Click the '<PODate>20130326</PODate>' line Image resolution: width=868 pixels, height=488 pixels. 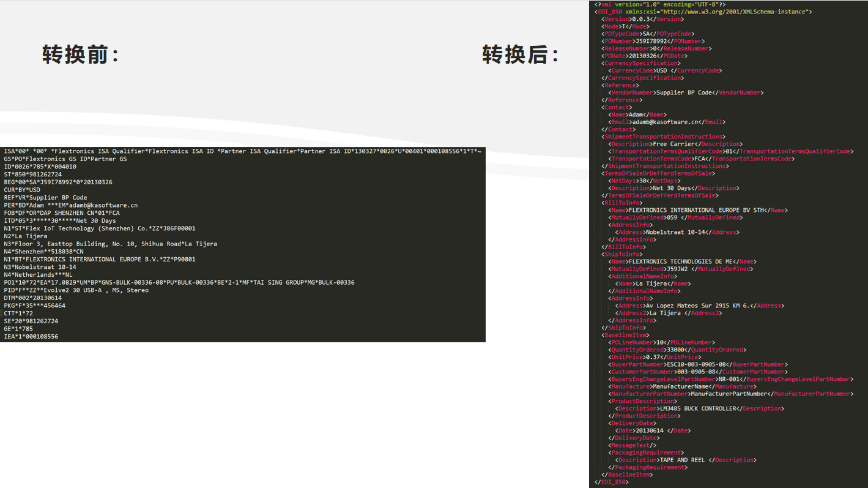coord(644,56)
